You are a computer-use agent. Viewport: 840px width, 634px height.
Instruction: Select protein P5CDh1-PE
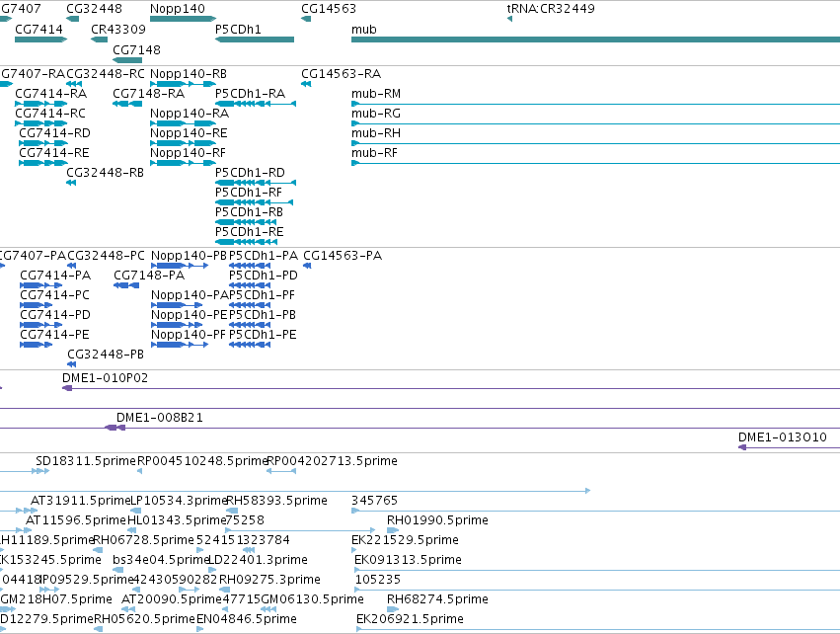point(250,345)
